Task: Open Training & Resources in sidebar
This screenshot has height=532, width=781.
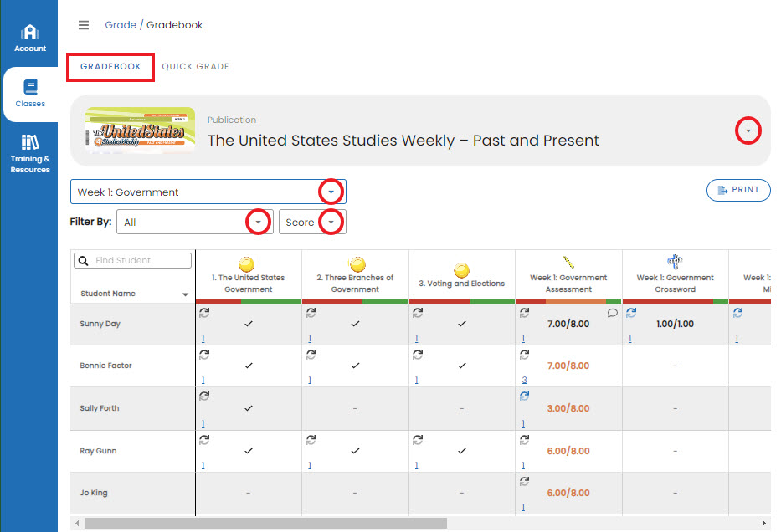Action: [30, 154]
